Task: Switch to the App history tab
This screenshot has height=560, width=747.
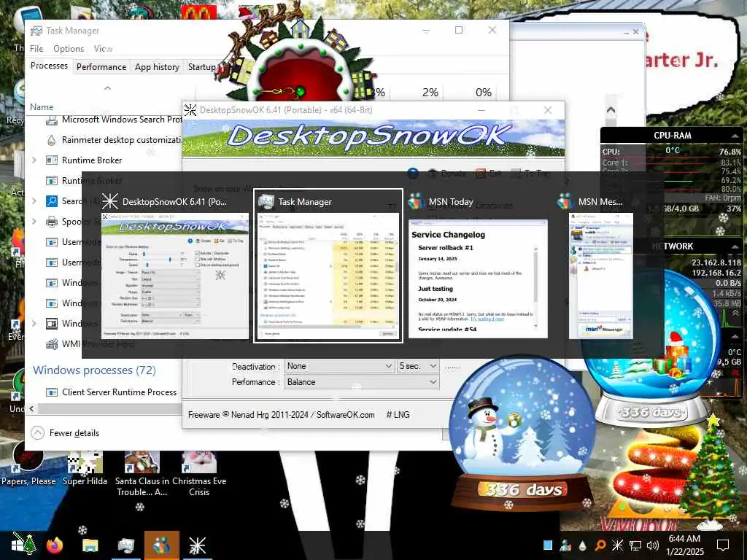Action: 158,67
